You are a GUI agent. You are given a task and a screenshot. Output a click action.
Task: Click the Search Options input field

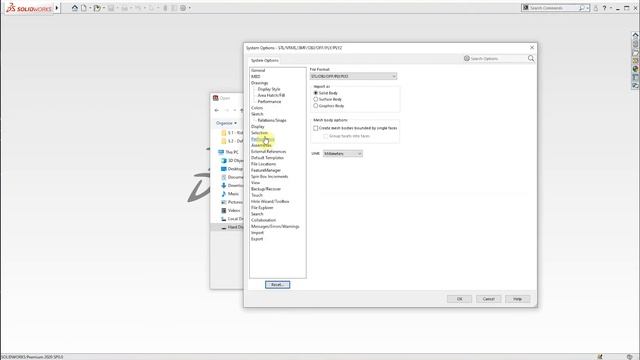(x=498, y=59)
